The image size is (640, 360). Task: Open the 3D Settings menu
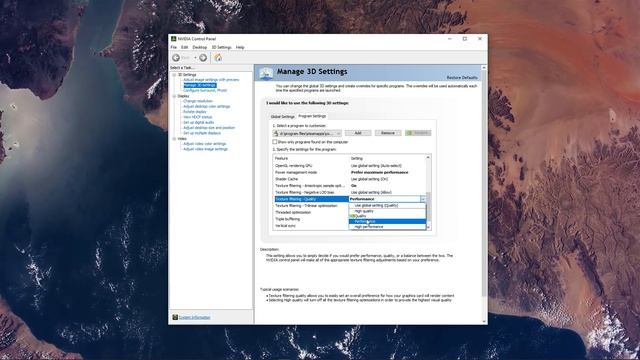(221, 47)
